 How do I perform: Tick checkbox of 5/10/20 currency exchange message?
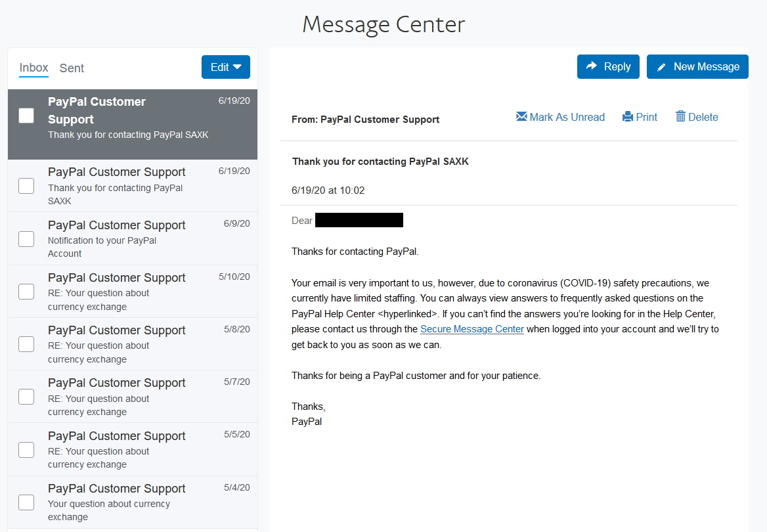click(26, 292)
